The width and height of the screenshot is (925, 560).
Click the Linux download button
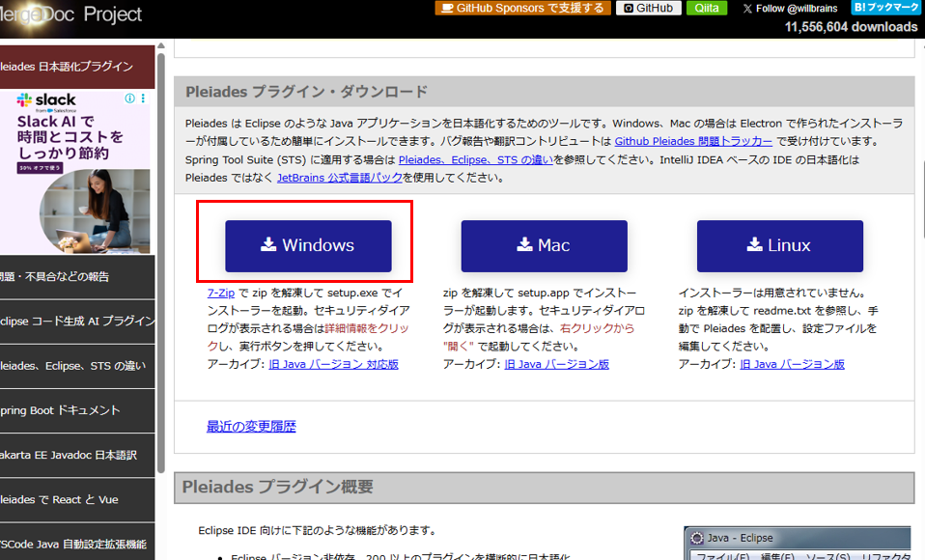point(780,245)
